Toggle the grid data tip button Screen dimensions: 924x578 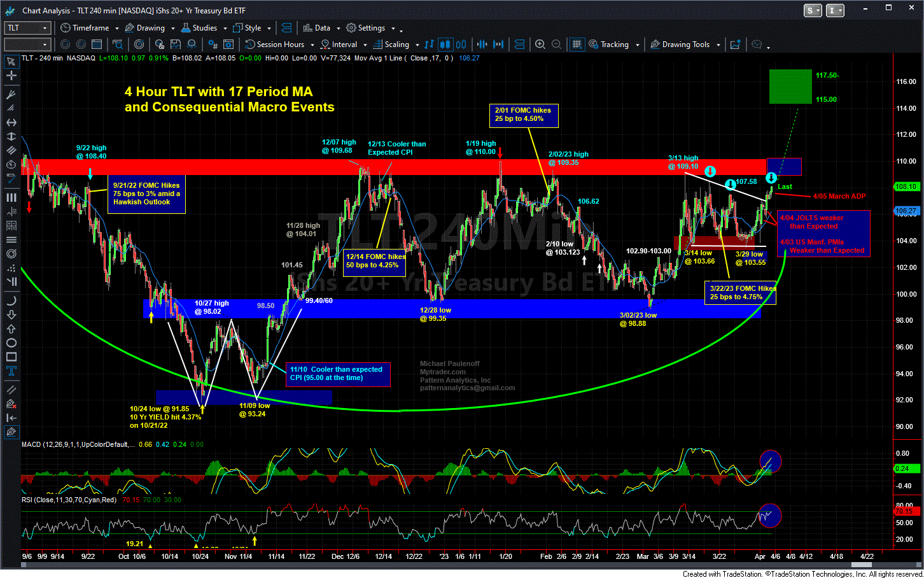point(577,45)
